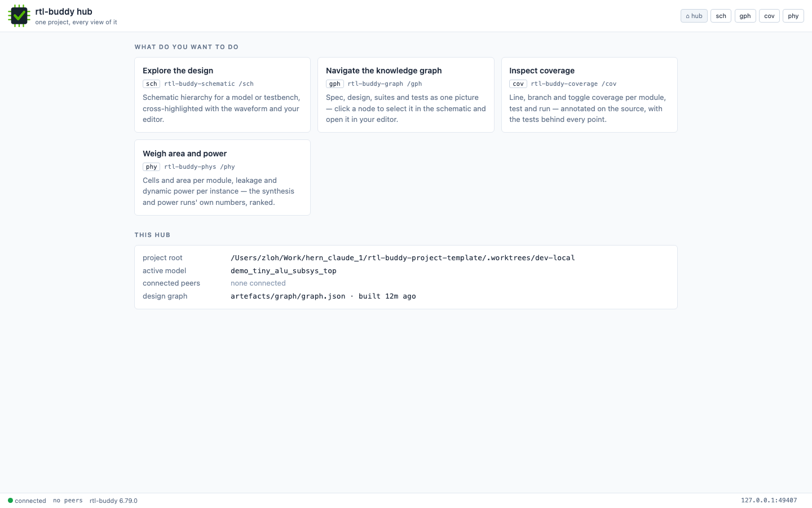This screenshot has height=508, width=812.
Task: Switch to the cov tab in header
Action: 769,16
